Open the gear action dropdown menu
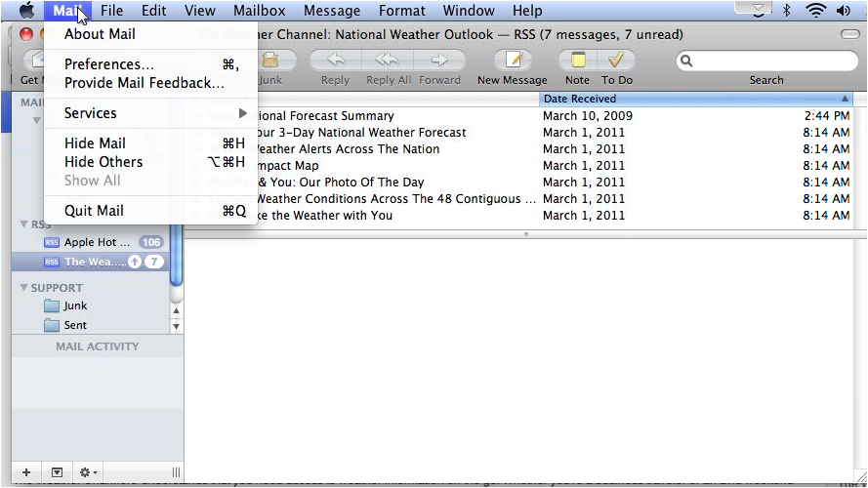 coord(88,472)
